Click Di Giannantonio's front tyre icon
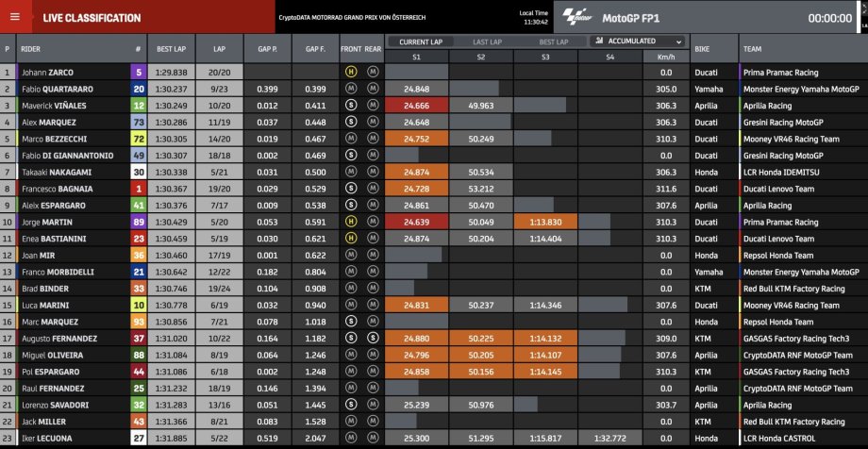868x449 pixels. 350,155
